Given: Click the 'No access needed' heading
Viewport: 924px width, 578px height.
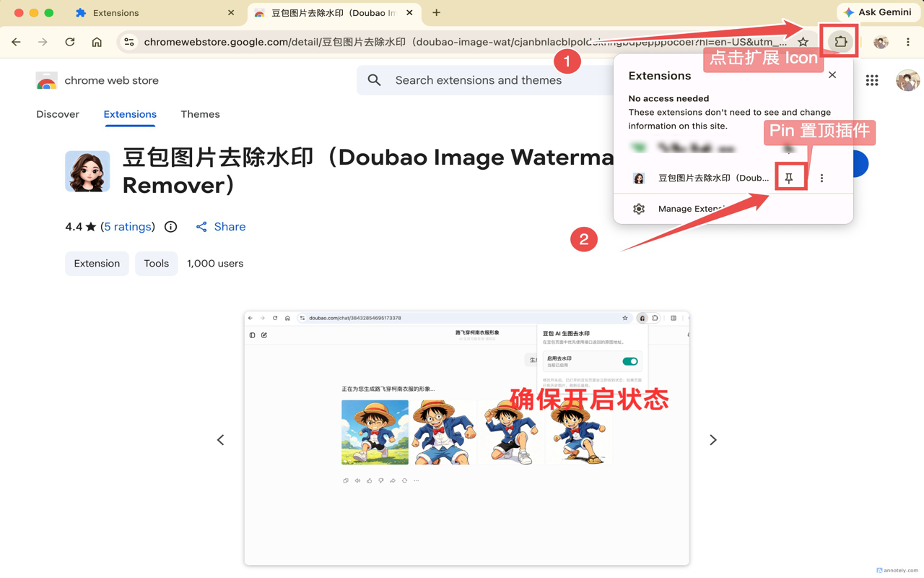Looking at the screenshot, I should 668,98.
